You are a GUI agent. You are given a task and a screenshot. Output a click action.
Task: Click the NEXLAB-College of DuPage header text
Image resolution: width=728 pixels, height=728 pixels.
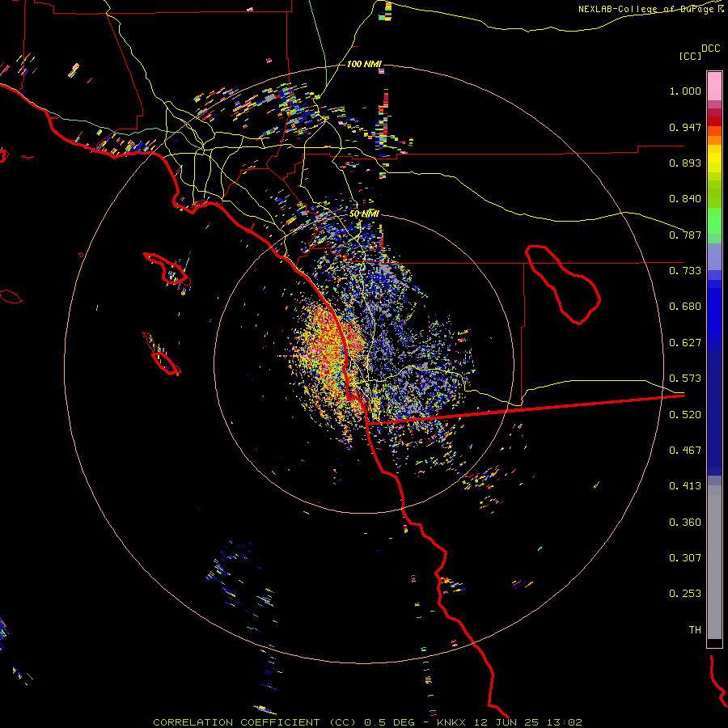pyautogui.click(x=650, y=9)
